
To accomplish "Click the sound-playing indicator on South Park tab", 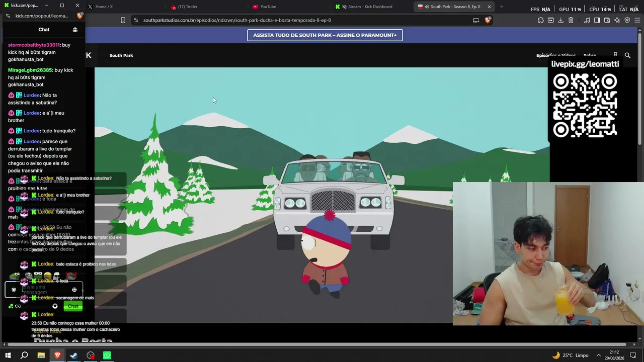I will click(427, 7).
